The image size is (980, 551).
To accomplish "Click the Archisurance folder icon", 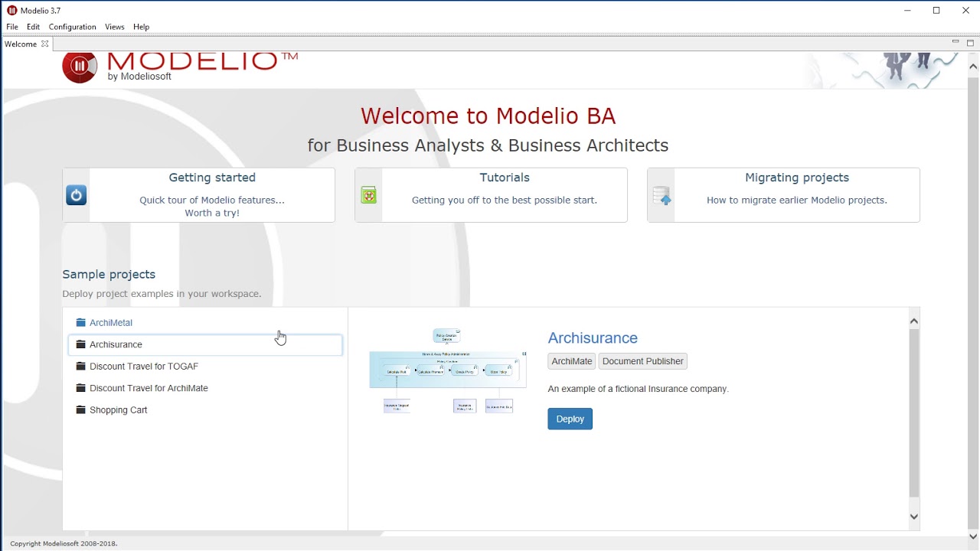I will click(81, 344).
